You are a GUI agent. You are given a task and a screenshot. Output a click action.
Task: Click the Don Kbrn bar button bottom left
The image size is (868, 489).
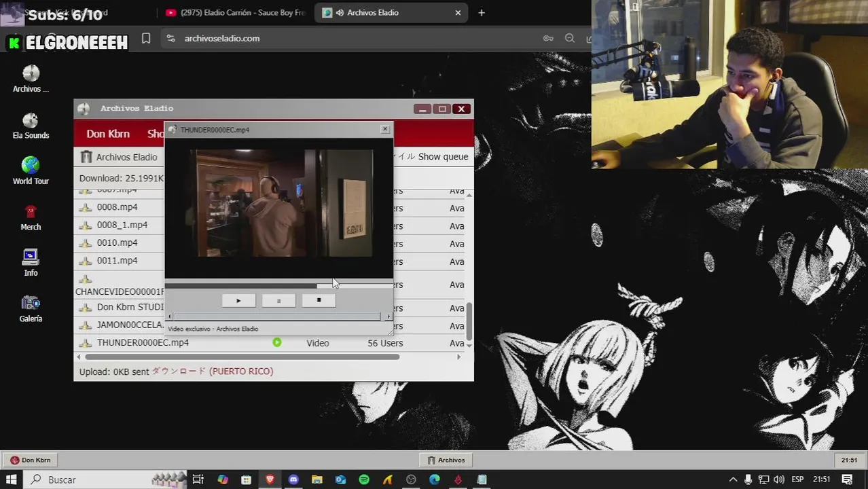click(31, 460)
